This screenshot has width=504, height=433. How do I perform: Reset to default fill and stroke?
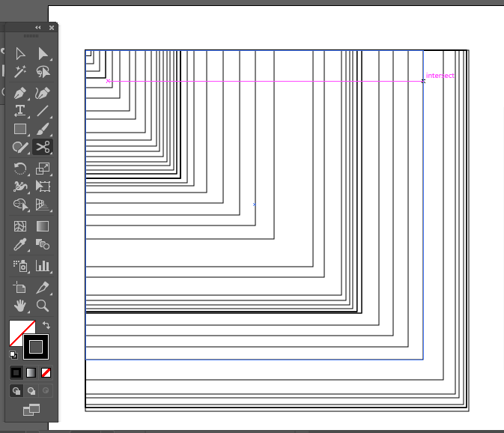tap(13, 355)
